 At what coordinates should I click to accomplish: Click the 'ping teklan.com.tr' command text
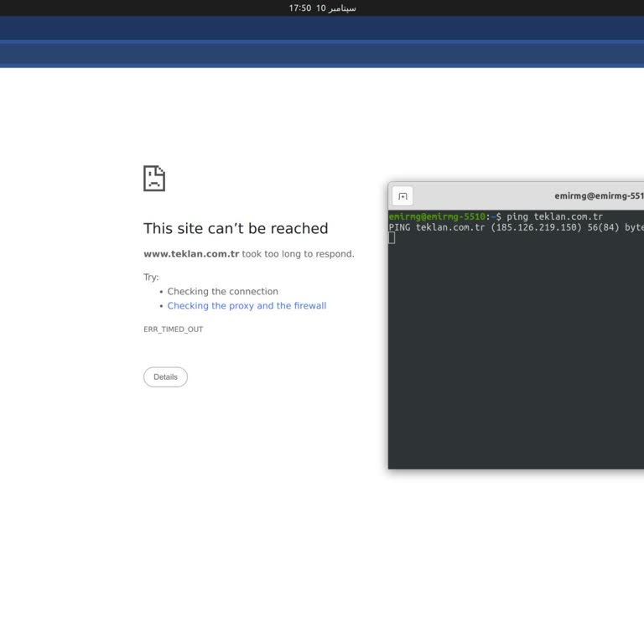click(x=554, y=216)
